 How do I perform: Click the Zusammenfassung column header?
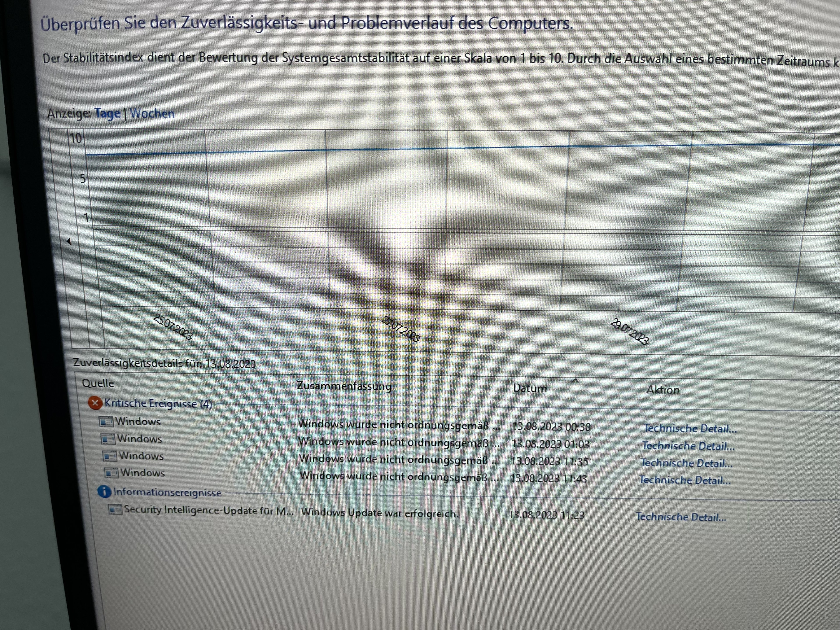344,386
